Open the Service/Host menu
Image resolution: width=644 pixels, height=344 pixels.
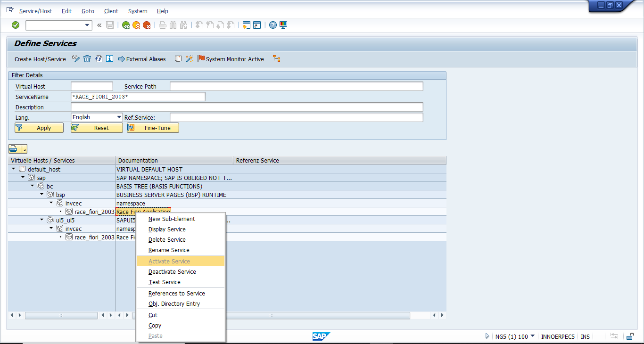(36, 11)
